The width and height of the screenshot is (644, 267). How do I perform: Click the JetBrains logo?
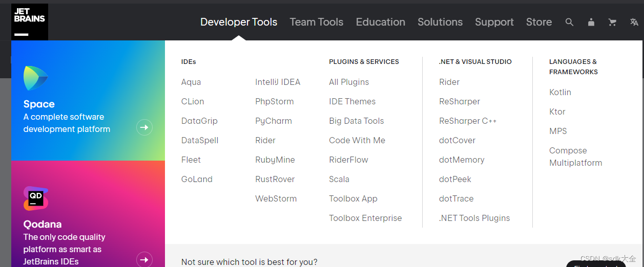tap(30, 22)
